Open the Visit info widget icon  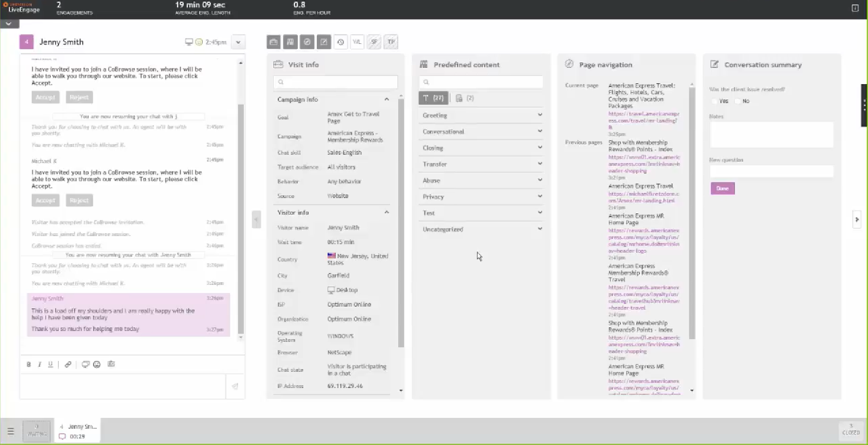273,42
